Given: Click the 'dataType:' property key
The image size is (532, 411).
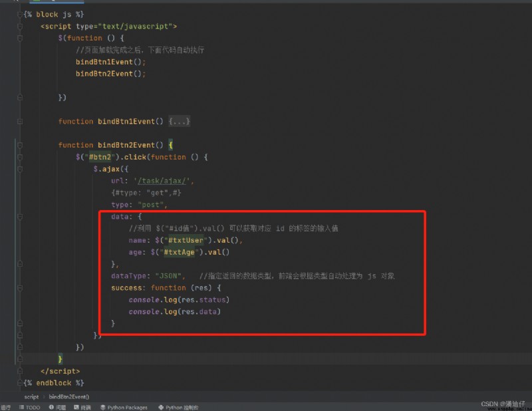Looking at the screenshot, I should pyautogui.click(x=130, y=276).
